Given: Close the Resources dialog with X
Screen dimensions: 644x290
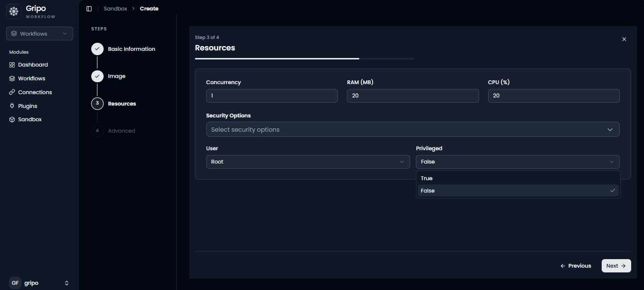Looking at the screenshot, I should [624, 39].
